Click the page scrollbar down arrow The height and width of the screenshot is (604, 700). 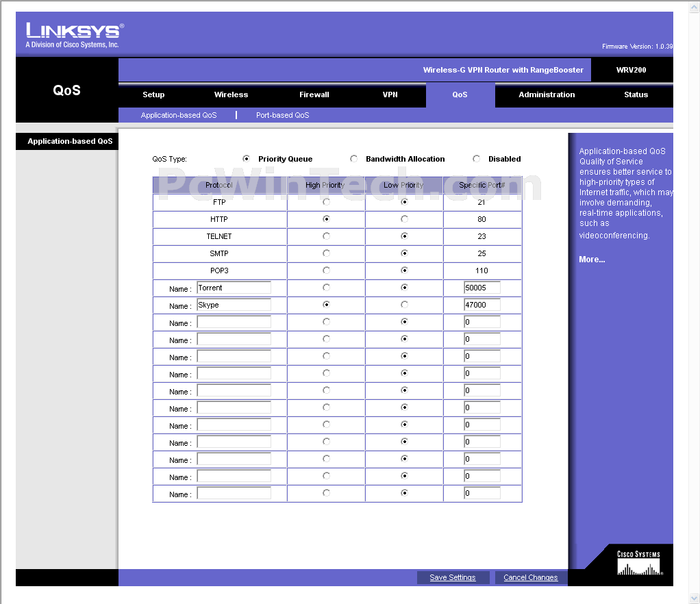(x=695, y=599)
